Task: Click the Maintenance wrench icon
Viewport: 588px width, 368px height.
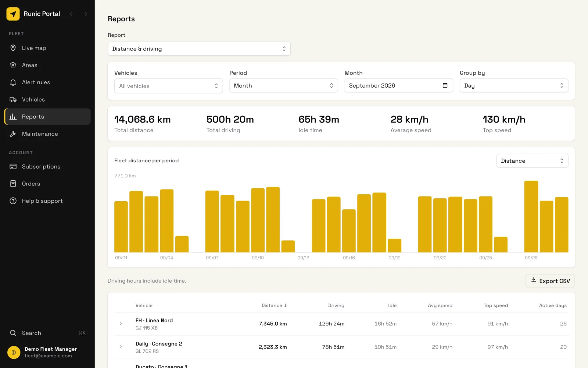Action: [x=13, y=134]
